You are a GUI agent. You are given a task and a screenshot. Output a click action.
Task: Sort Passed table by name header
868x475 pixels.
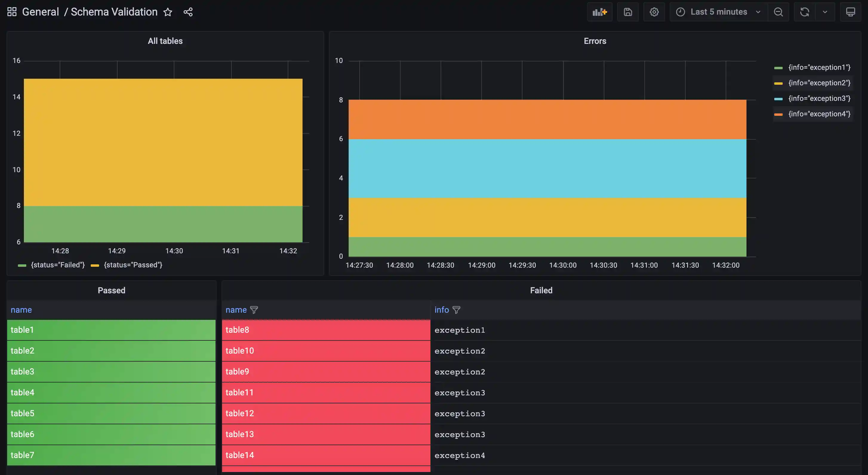[x=21, y=310]
